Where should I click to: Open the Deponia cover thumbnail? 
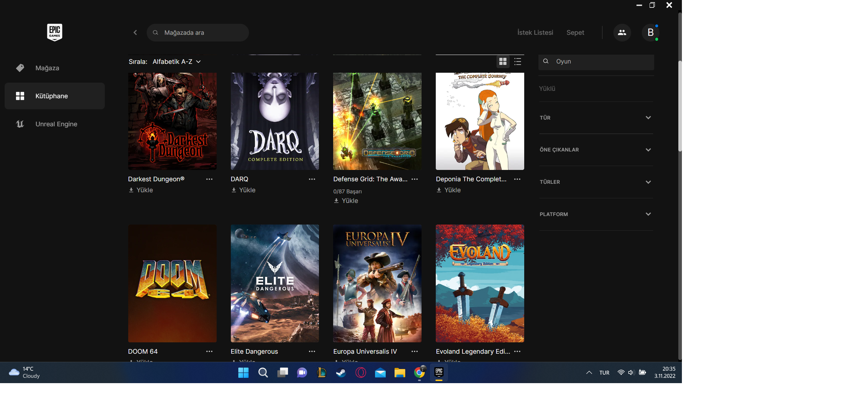tap(480, 121)
